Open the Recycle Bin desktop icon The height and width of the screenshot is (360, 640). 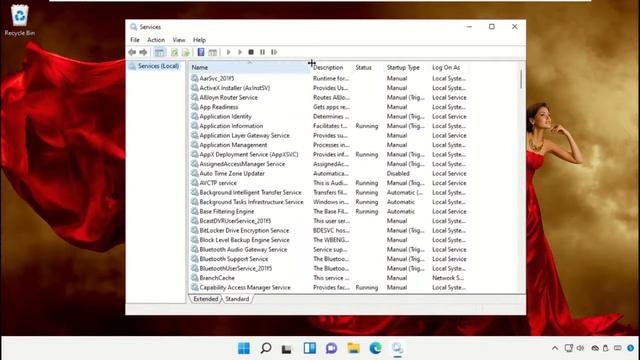tap(20, 20)
